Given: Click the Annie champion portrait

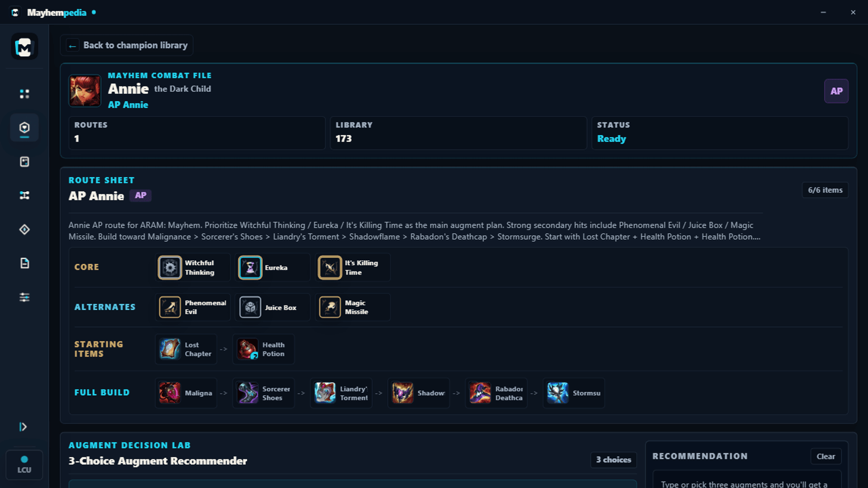Looking at the screenshot, I should click(x=85, y=91).
